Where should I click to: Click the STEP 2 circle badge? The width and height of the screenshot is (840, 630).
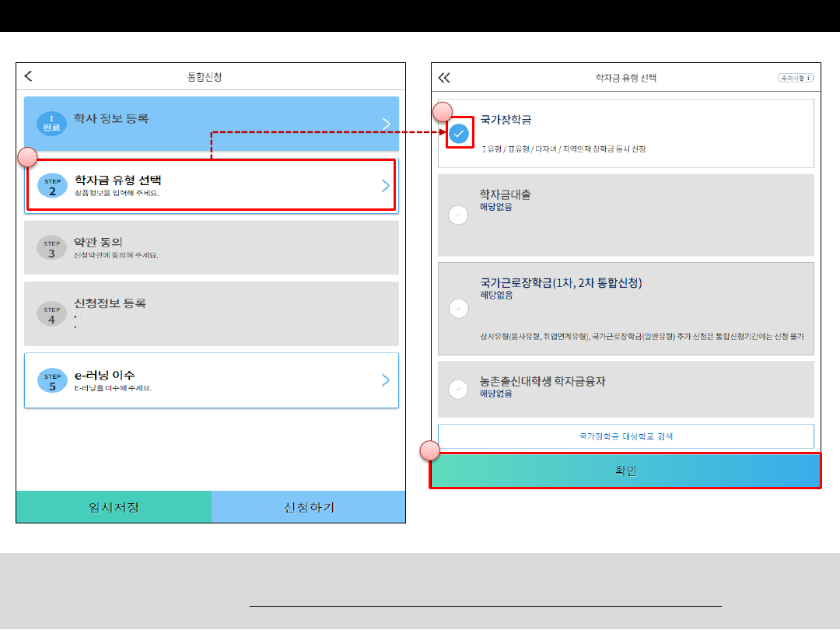(x=51, y=186)
